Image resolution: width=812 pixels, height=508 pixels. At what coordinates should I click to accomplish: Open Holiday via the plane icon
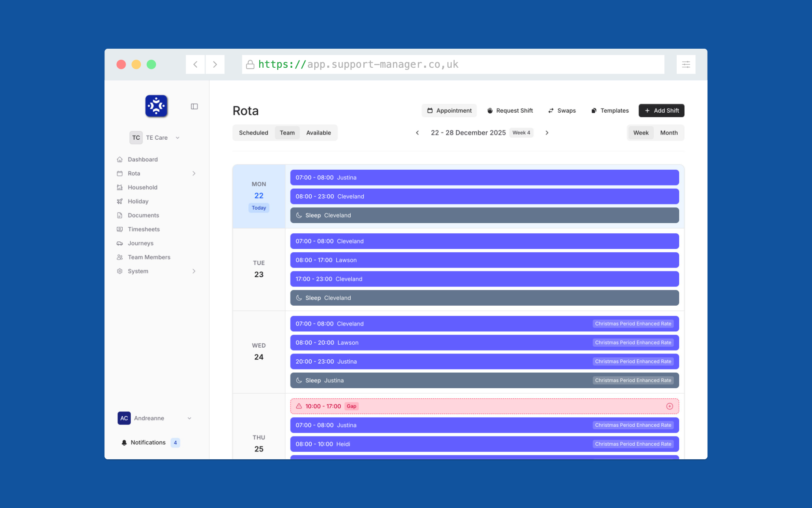120,201
